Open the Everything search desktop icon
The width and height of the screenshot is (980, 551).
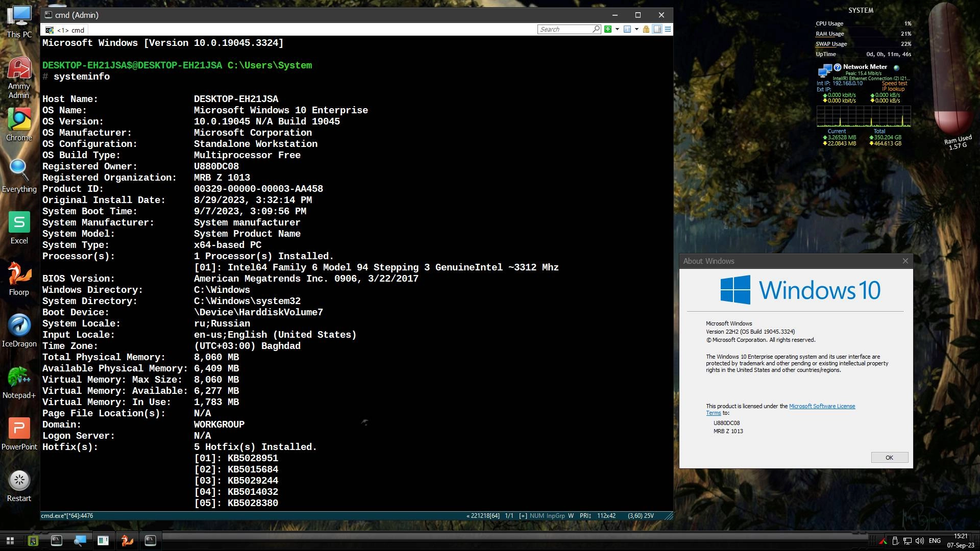pos(19,176)
